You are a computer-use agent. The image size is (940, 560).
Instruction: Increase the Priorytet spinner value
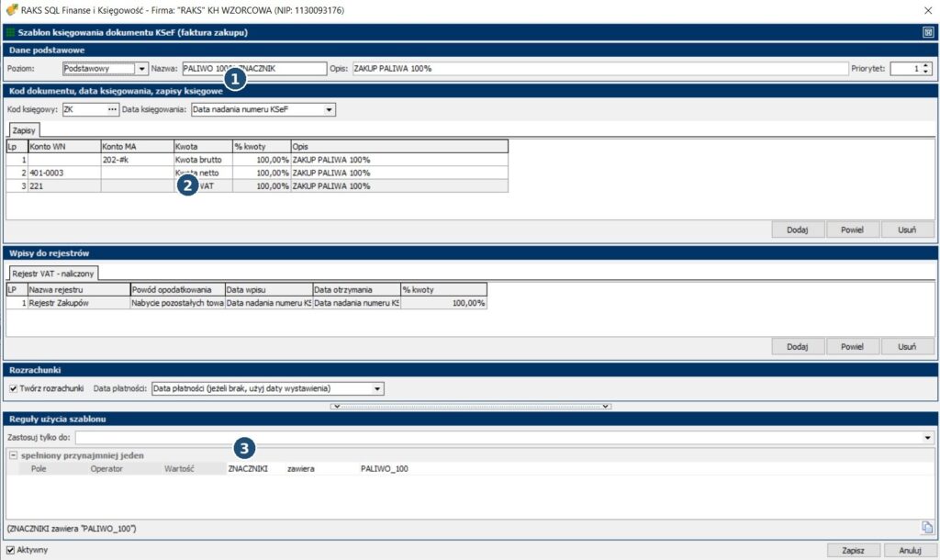pyautogui.click(x=926, y=65)
